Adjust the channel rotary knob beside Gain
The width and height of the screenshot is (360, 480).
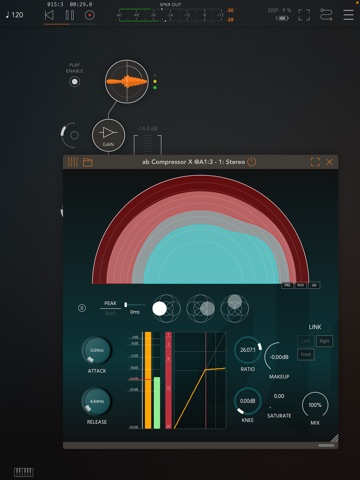point(71,135)
